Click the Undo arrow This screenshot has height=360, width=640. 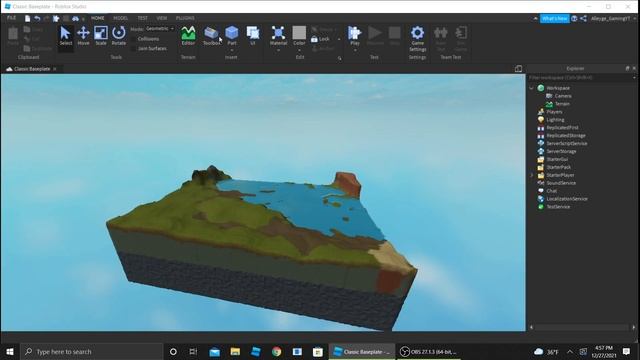37,18
